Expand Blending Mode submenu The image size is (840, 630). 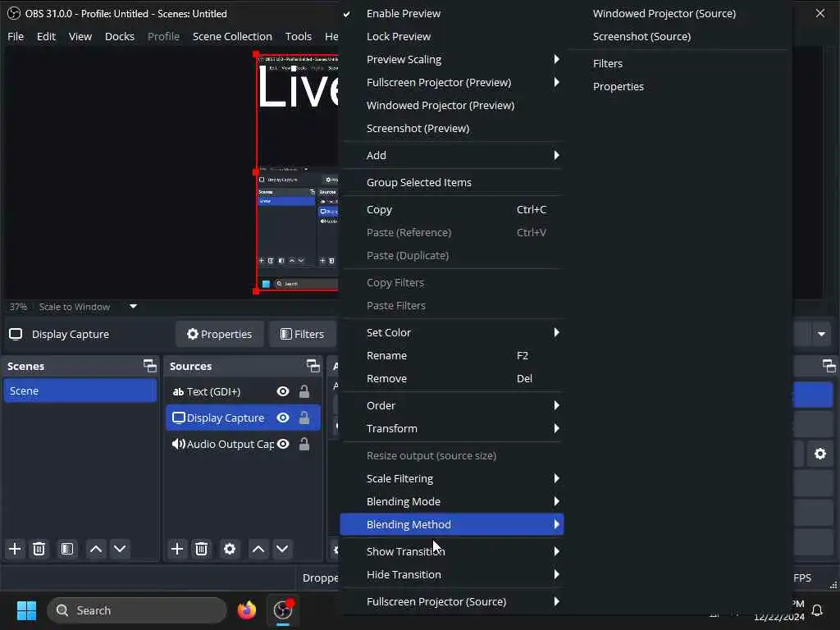pyautogui.click(x=452, y=501)
